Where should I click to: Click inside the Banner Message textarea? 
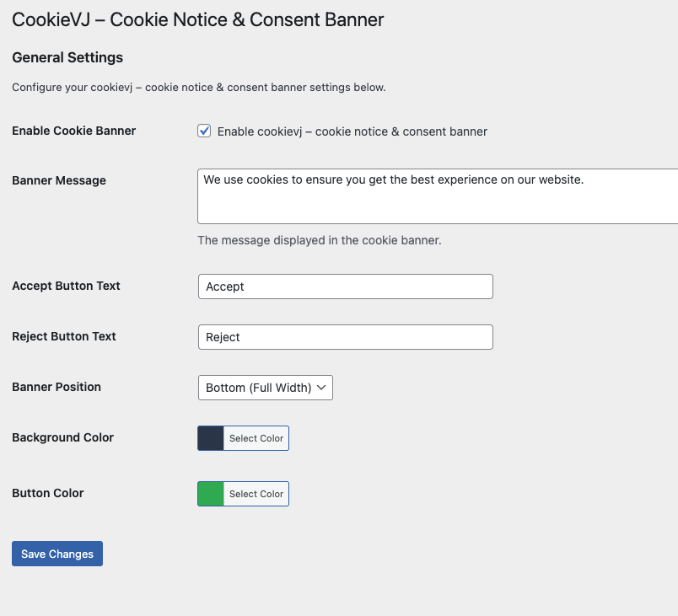pos(422,196)
